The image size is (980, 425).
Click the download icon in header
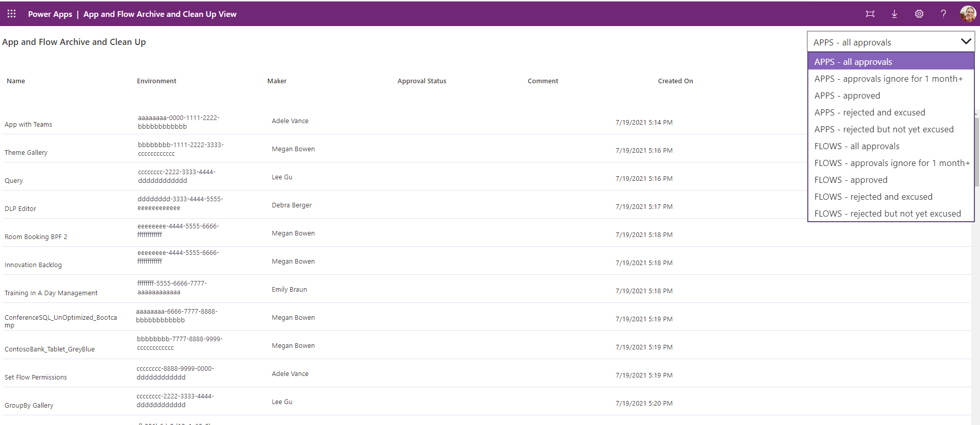tap(894, 14)
